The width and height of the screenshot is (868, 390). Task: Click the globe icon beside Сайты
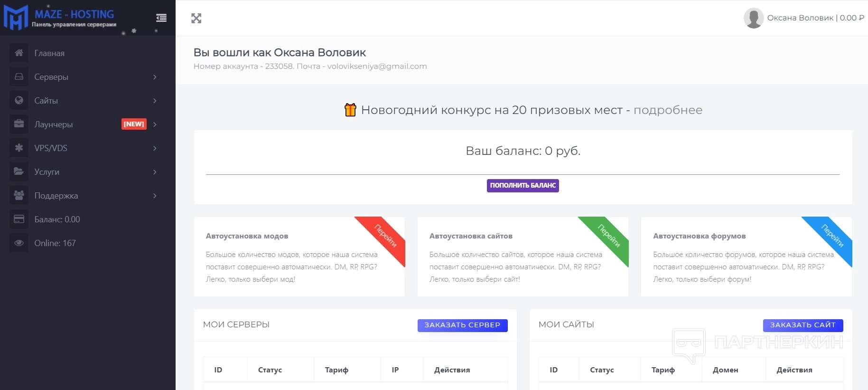pos(19,100)
